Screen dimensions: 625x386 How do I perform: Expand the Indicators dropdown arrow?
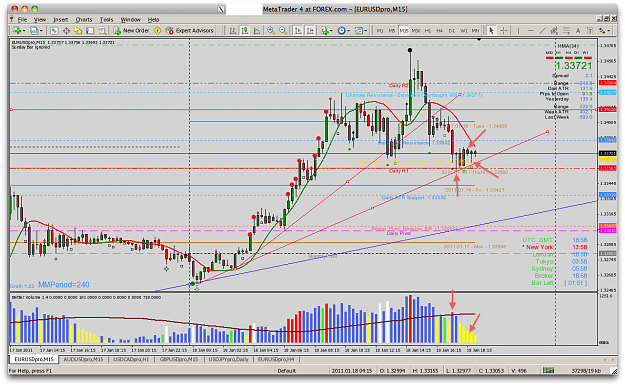(x=331, y=31)
